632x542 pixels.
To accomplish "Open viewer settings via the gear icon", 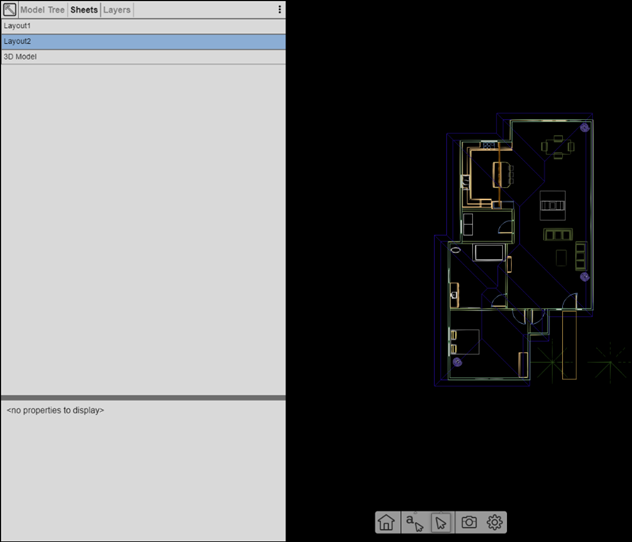I will [495, 522].
